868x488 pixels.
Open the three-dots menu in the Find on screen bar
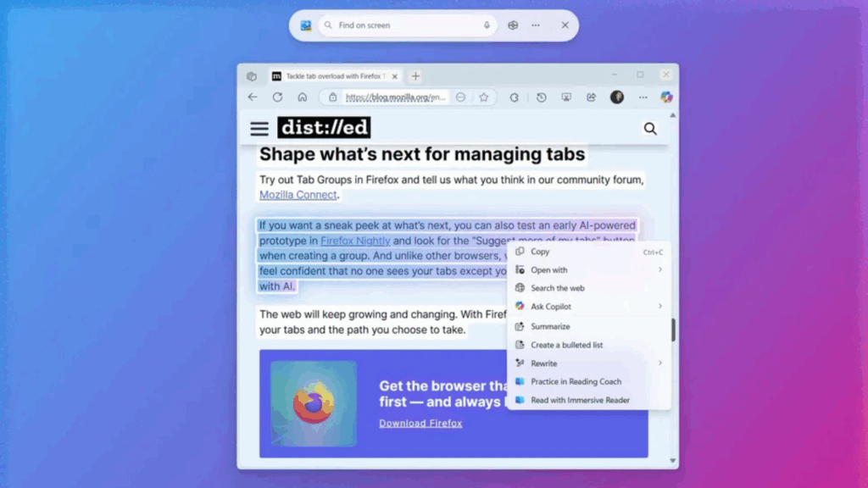tap(536, 25)
